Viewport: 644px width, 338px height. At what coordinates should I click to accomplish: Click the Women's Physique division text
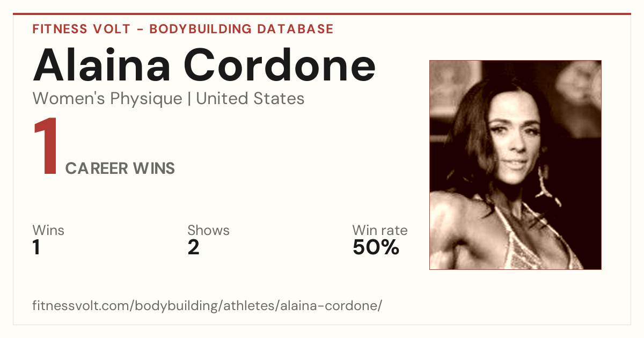click(x=107, y=99)
